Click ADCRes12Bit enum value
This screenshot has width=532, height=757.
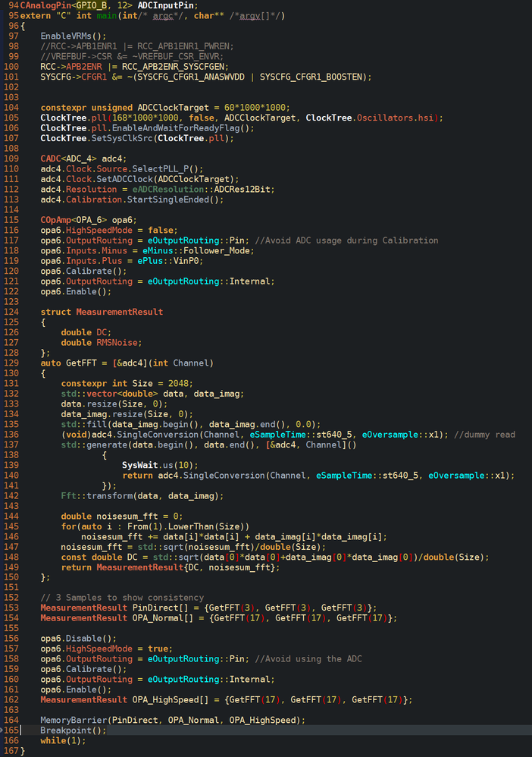(x=242, y=190)
